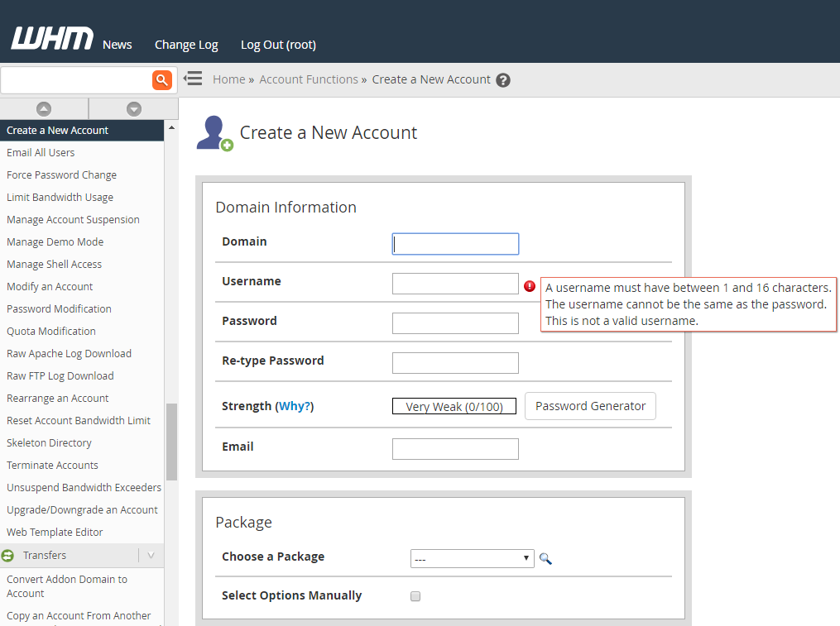Click the sidebar scroll-down circle arrow
This screenshot has height=626, width=840.
point(134,109)
